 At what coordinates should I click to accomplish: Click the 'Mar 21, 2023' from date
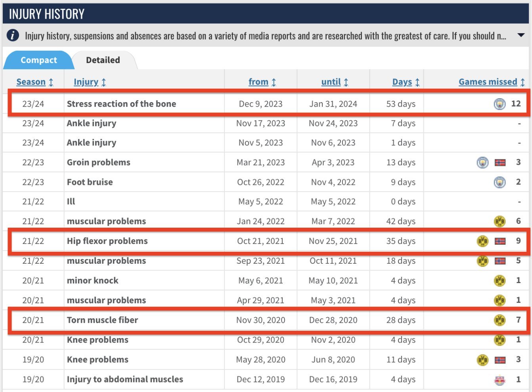(x=260, y=162)
